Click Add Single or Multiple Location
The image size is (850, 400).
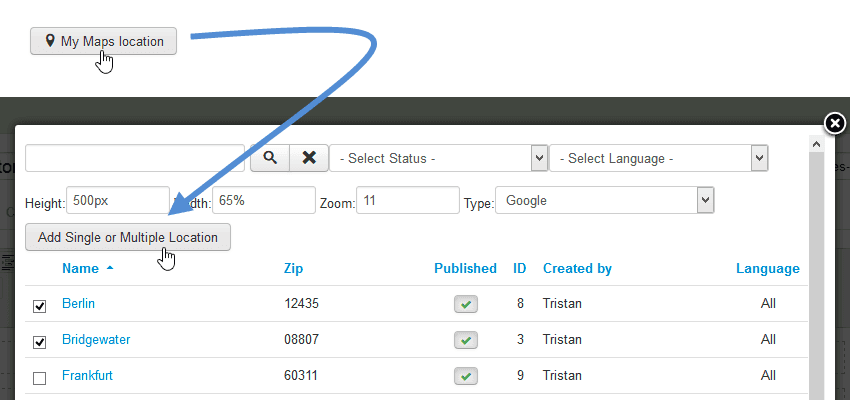[128, 237]
